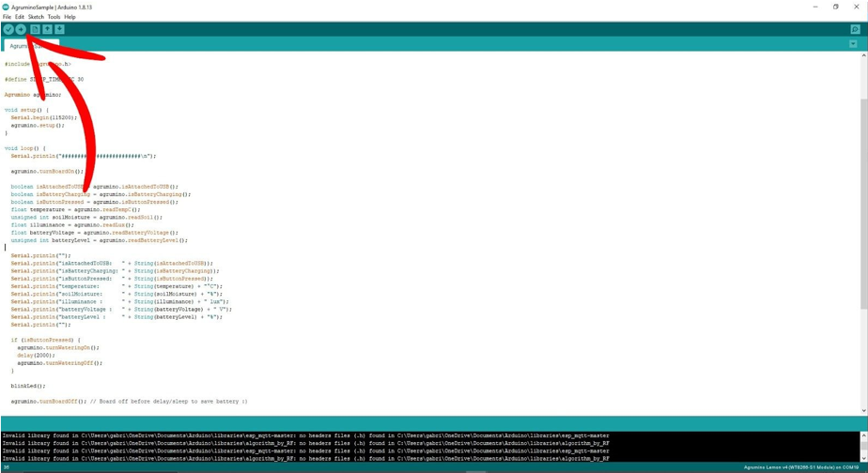The image size is (868, 473).
Task: Click the println "soilMoisture:" line
Action: (116, 295)
